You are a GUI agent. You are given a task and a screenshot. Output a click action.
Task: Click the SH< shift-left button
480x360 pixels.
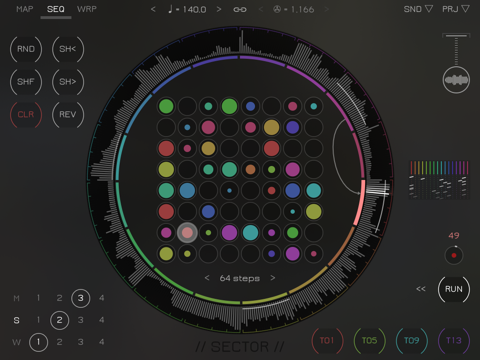68,49
